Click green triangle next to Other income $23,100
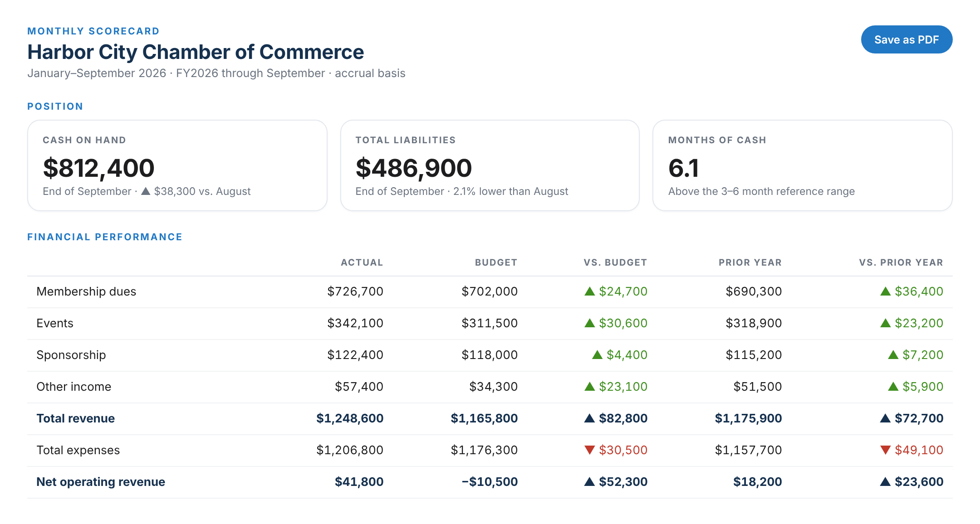 [589, 387]
